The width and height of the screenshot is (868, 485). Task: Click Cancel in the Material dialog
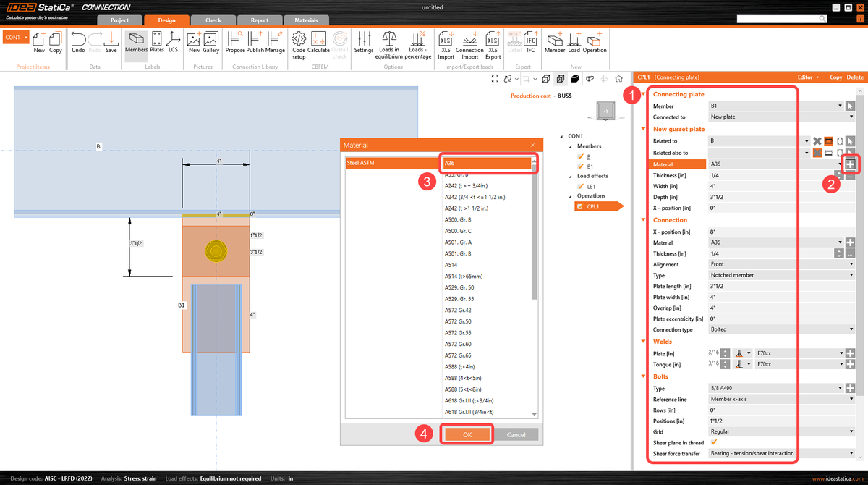click(518, 434)
